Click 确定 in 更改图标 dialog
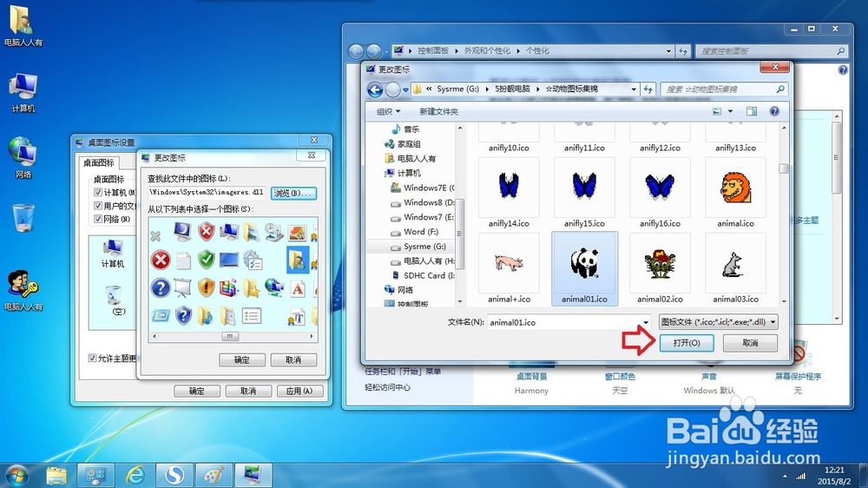This screenshot has height=488, width=868. coord(242,360)
